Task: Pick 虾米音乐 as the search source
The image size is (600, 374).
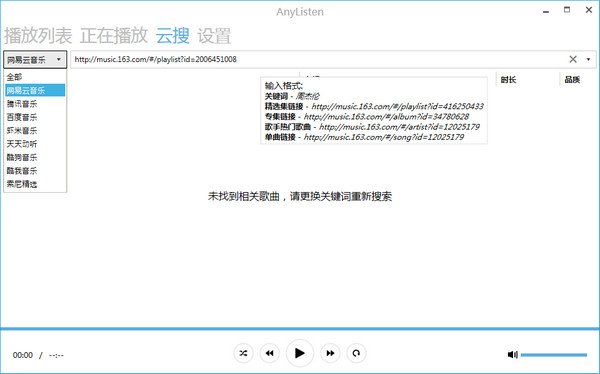Action: [x=35, y=131]
